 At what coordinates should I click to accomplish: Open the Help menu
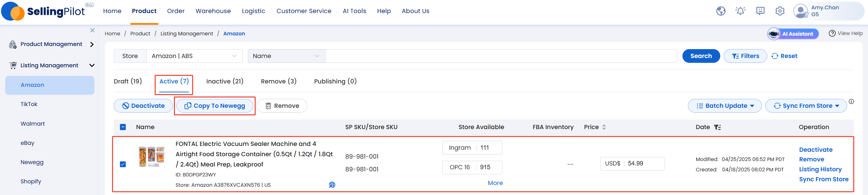[384, 11]
